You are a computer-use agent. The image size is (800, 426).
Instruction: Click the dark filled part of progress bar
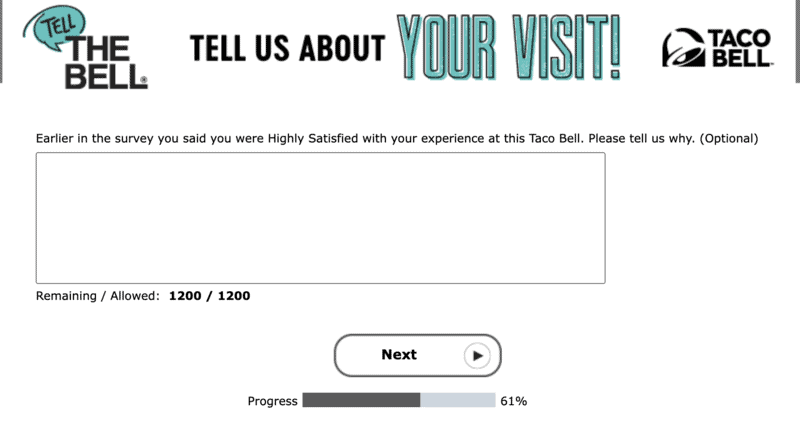pos(361,401)
